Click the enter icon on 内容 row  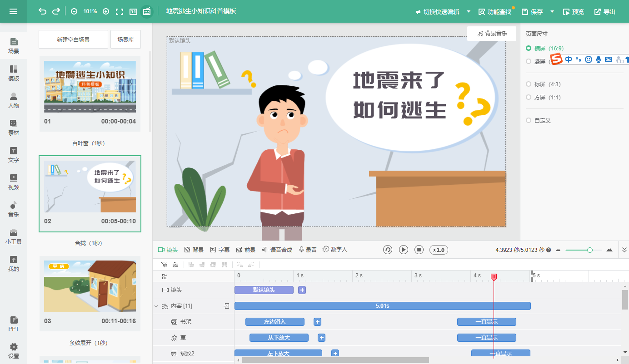click(226, 306)
